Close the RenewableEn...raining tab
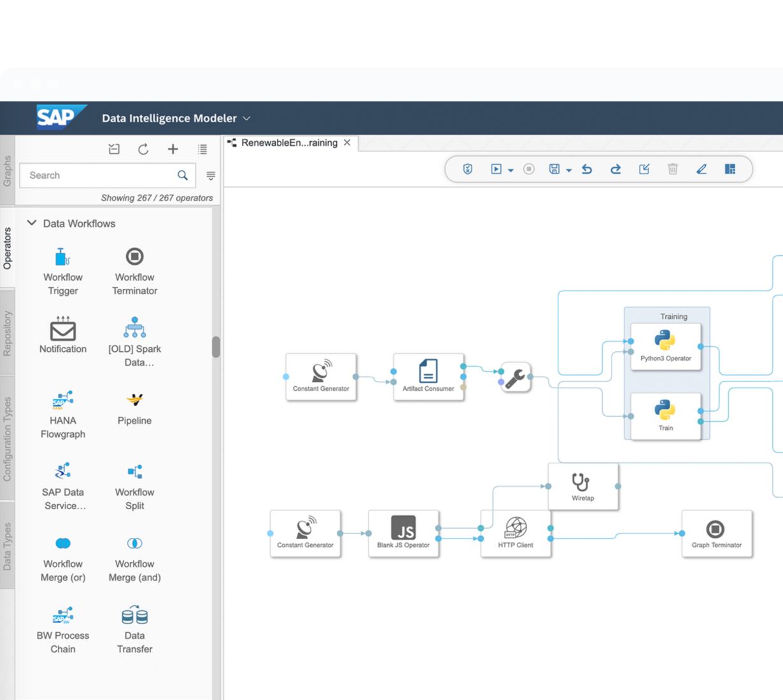Viewport: 783px width, 700px height. [347, 143]
